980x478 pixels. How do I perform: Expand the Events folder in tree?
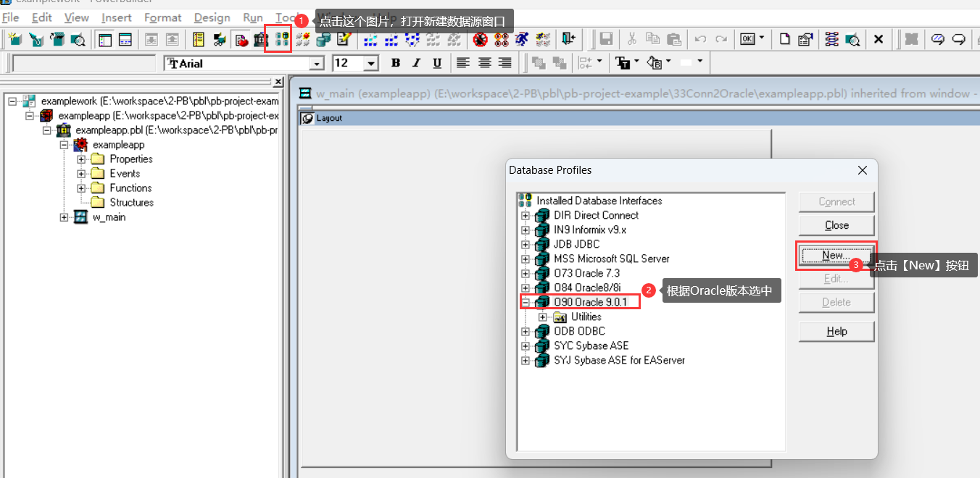point(82,174)
